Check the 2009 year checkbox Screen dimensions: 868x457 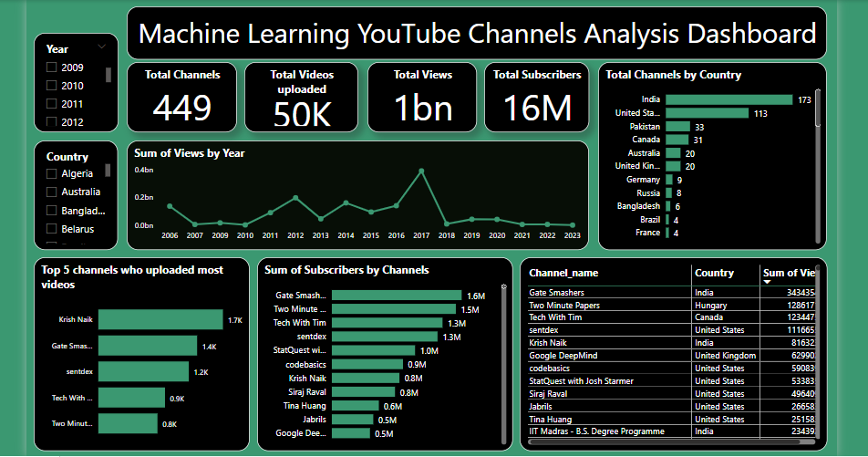(x=52, y=68)
